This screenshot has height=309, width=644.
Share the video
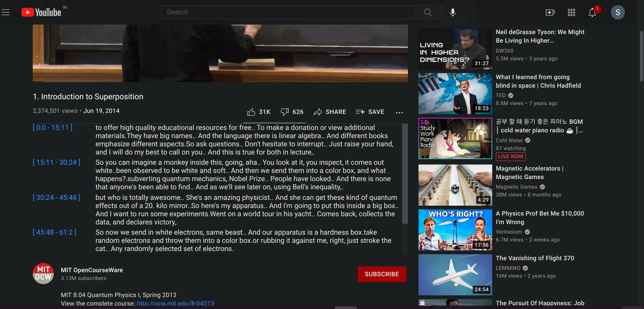point(330,112)
